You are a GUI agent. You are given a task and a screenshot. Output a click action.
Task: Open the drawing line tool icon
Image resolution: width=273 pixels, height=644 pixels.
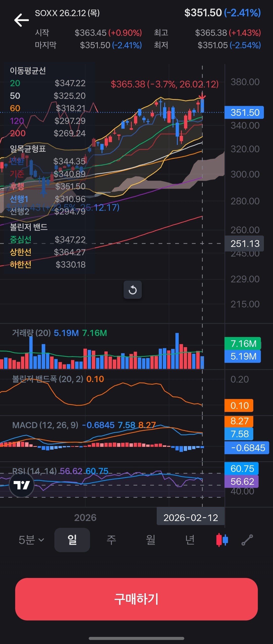point(247,540)
